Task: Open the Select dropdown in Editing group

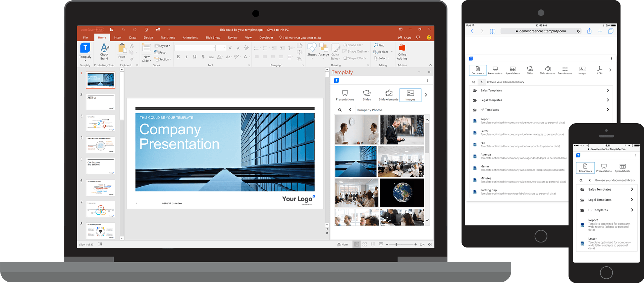Action: pos(382,58)
